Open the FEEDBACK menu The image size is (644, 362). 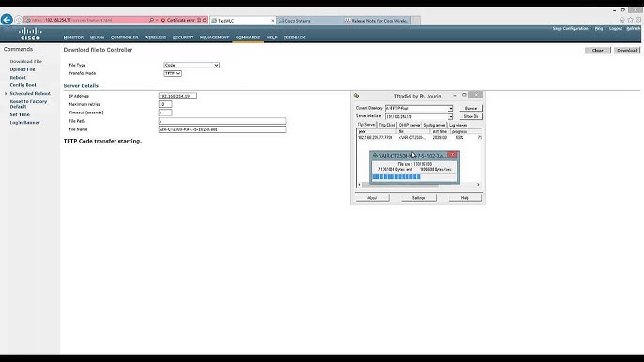click(295, 38)
